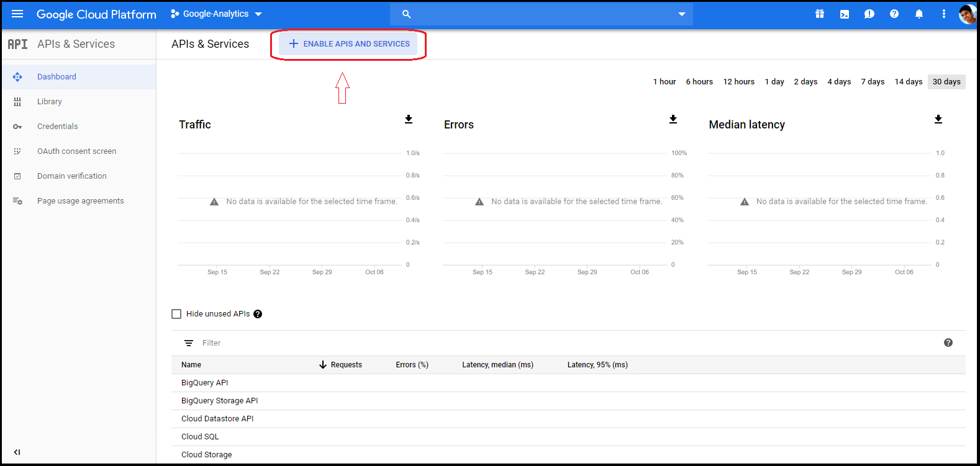Open user account avatar
This screenshot has width=980, height=466.
pos(968,14)
